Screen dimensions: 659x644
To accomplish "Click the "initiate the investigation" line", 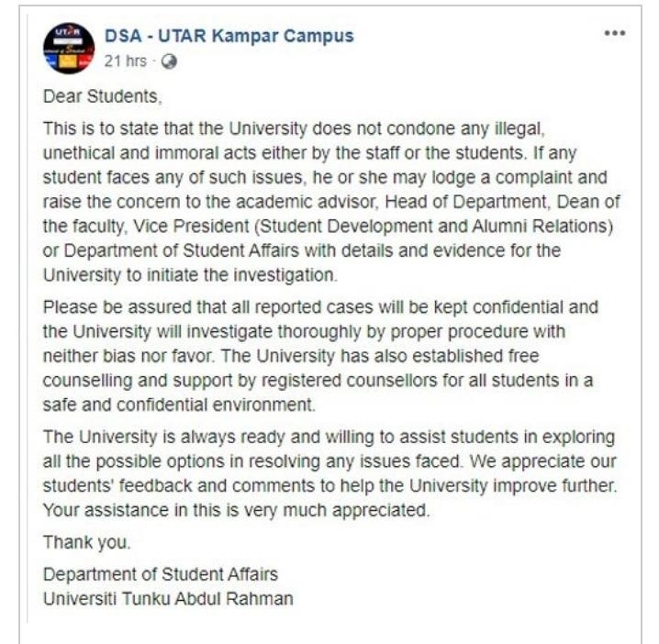I will tap(190, 275).
